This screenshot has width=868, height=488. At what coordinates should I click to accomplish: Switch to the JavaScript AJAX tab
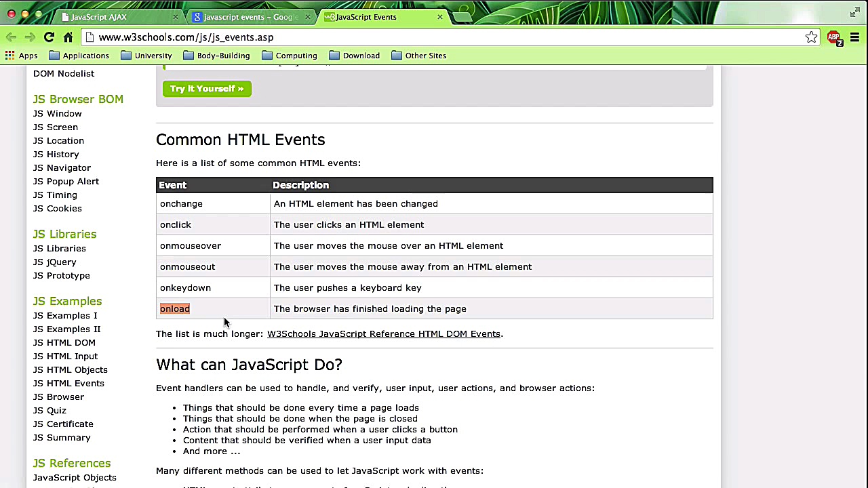[x=99, y=17]
